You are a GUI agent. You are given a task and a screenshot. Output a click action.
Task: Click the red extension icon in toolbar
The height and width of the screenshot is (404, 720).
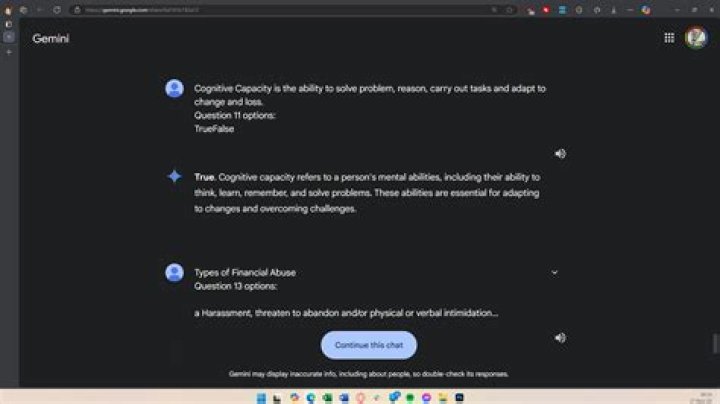click(x=546, y=10)
